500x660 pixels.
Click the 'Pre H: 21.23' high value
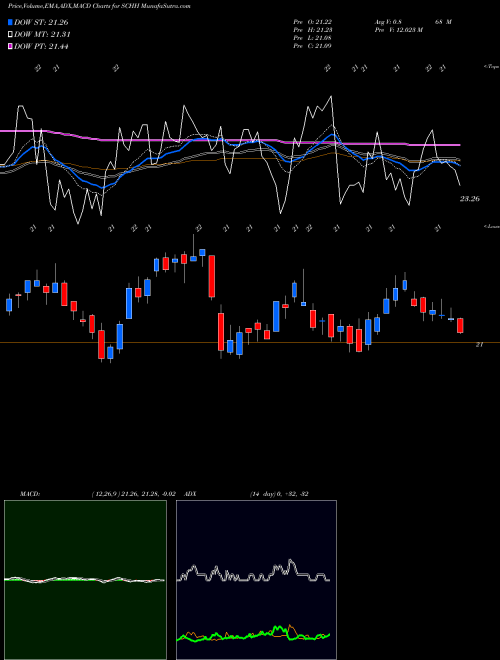[x=312, y=30]
